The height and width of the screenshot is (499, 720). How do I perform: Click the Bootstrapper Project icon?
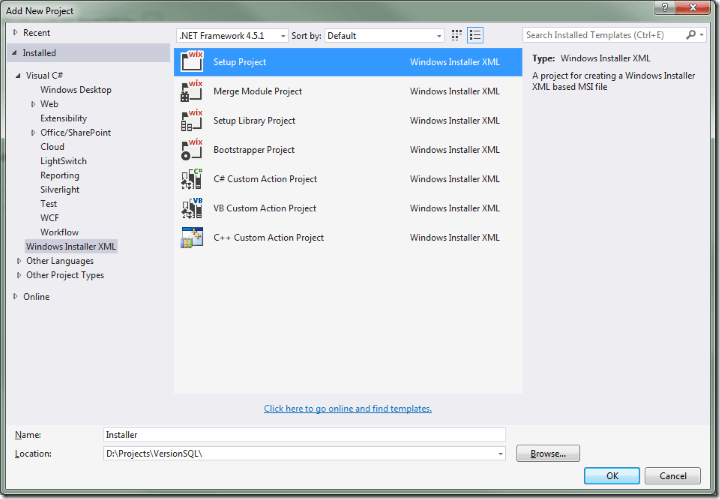[192, 150]
